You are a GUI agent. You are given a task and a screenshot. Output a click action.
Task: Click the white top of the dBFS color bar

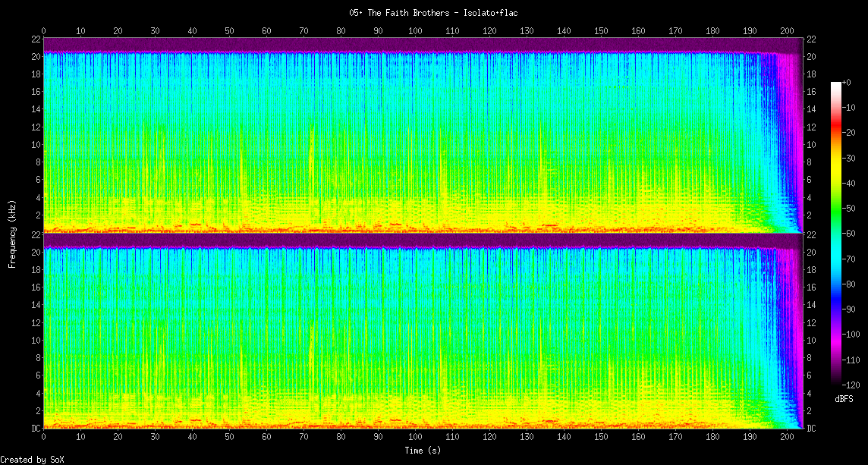pyautogui.click(x=835, y=84)
